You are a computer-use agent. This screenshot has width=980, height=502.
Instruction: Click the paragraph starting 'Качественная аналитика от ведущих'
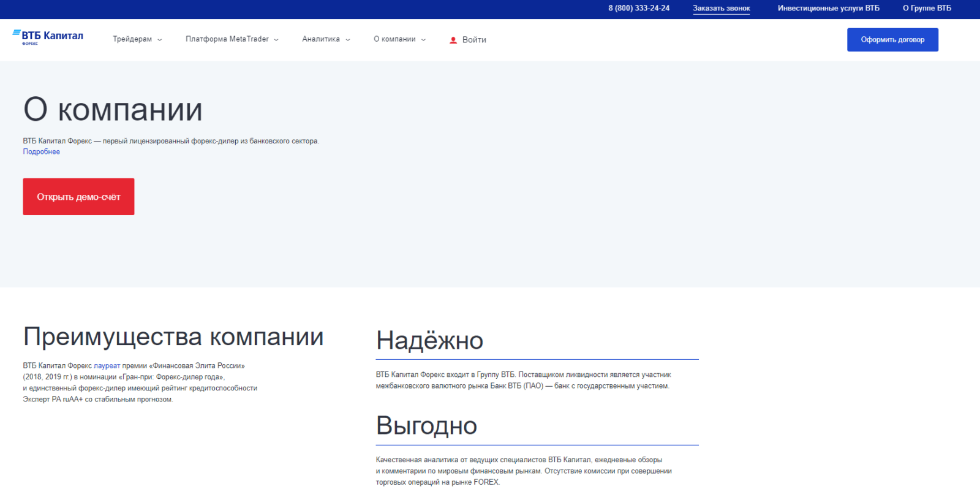[x=524, y=471]
